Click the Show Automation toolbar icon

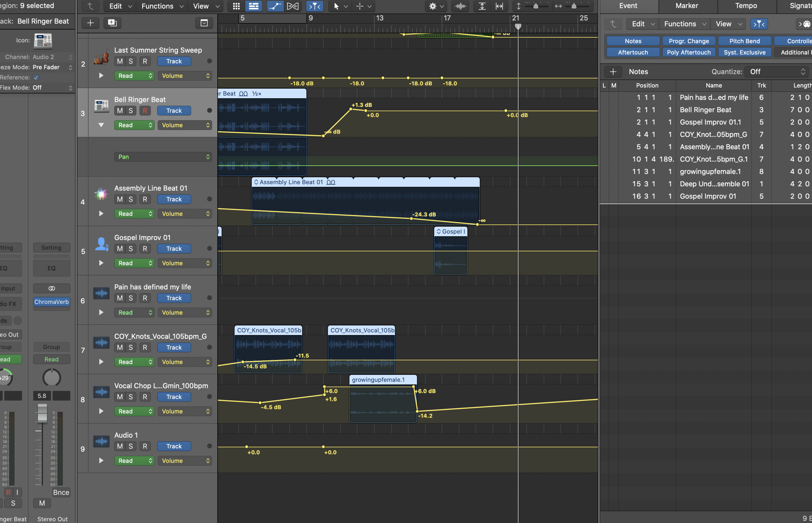pyautogui.click(x=274, y=6)
